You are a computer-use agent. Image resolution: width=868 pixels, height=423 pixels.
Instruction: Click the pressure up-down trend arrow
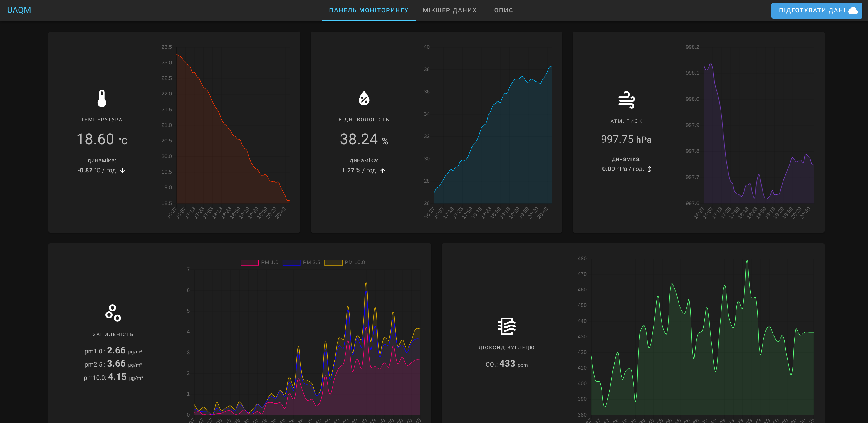click(649, 169)
